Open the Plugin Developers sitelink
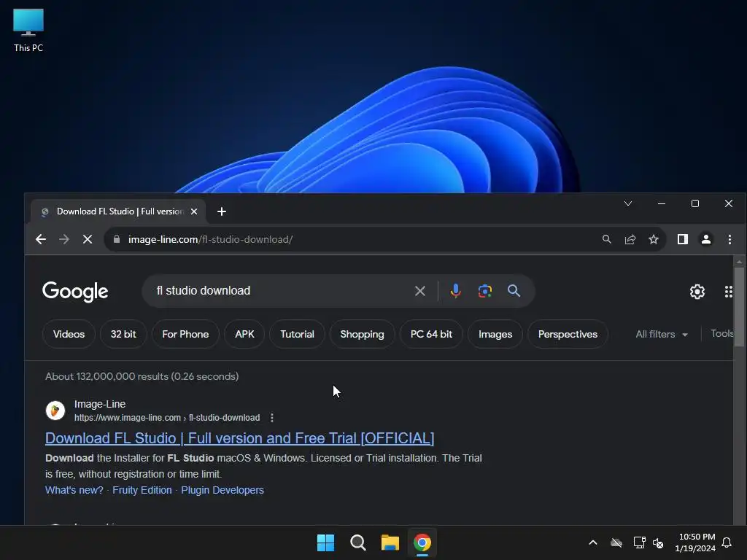 (222, 490)
